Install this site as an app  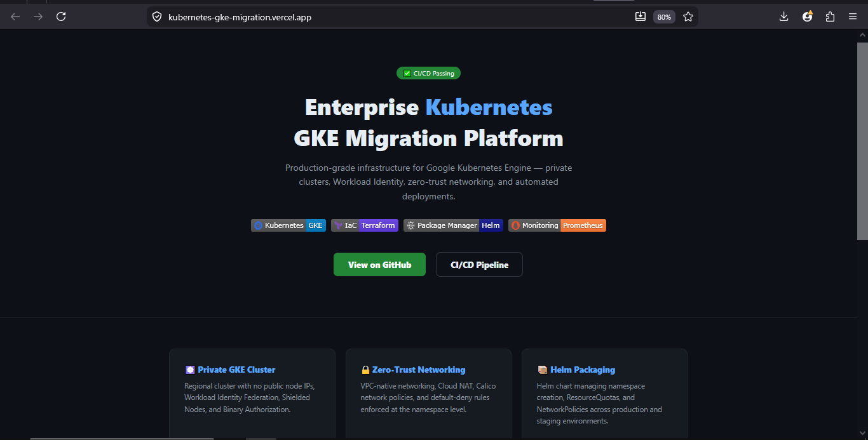pos(641,17)
